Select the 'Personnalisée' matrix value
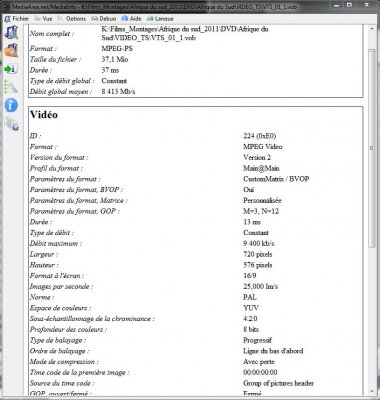Image resolution: width=380 pixels, height=400 pixels. tap(262, 200)
